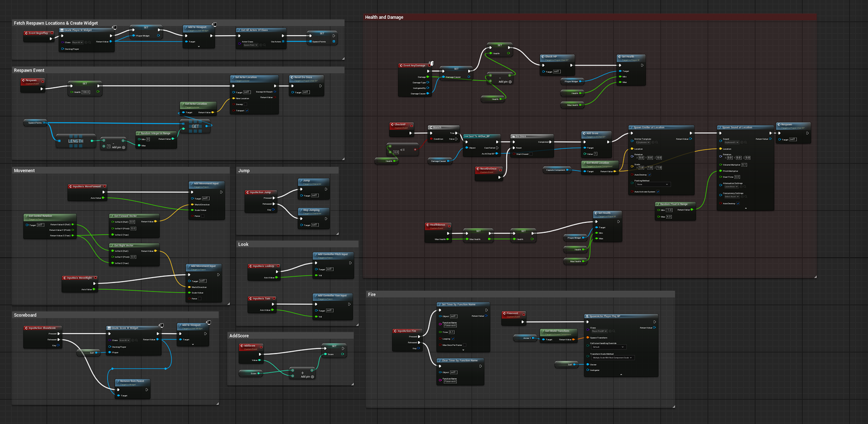Viewport: 868px width, 424px height.
Task: Toggle the Looping checkbox on Set Timer
Action: (453, 339)
